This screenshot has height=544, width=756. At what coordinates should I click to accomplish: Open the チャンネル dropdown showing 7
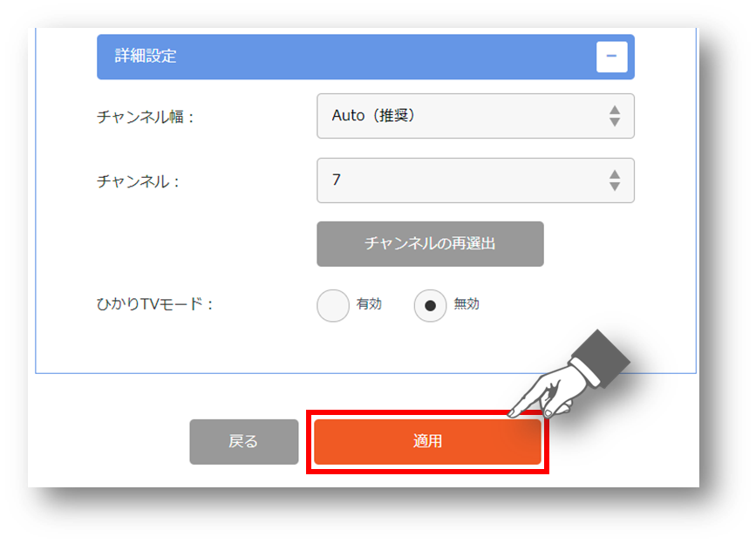click(x=475, y=180)
